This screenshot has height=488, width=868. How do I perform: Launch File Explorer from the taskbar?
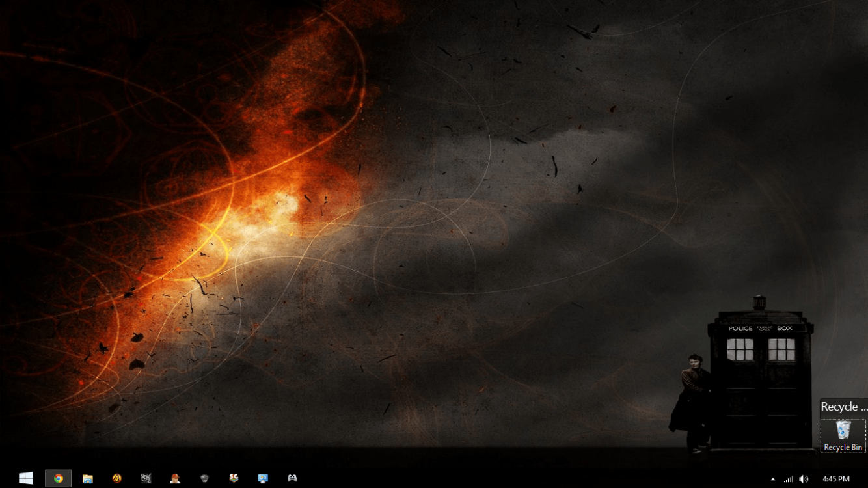coord(88,478)
